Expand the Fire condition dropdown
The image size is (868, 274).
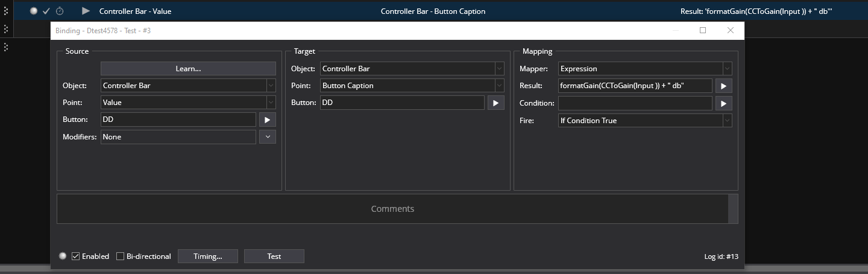(728, 121)
